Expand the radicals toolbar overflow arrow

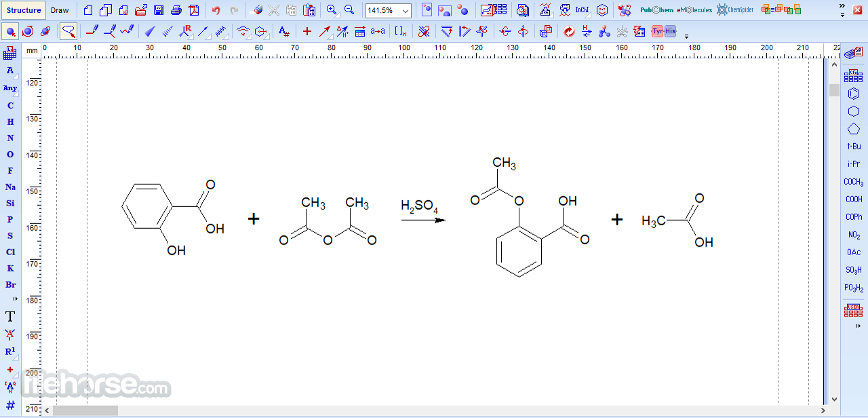[x=859, y=326]
